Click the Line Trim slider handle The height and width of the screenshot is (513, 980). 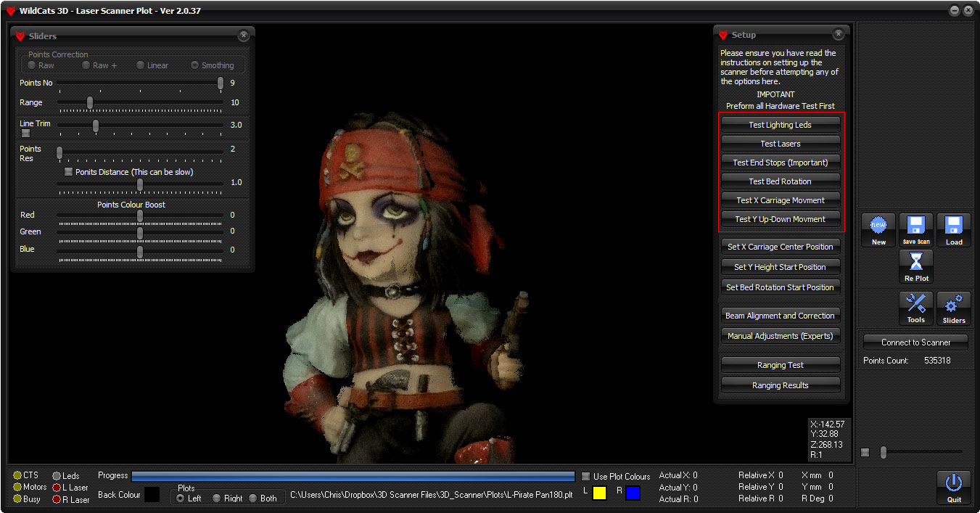click(96, 126)
